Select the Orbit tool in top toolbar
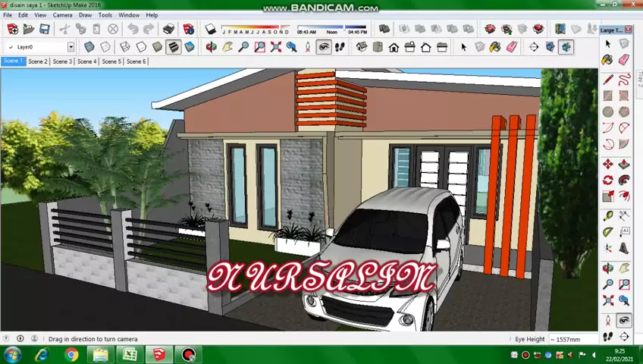This screenshot has height=364, width=643. [211, 47]
